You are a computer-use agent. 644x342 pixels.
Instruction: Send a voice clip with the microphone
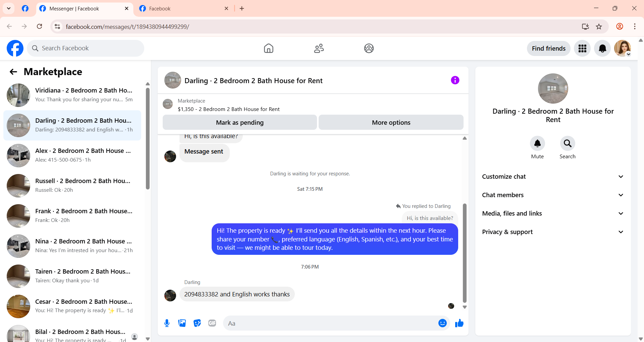pyautogui.click(x=167, y=323)
